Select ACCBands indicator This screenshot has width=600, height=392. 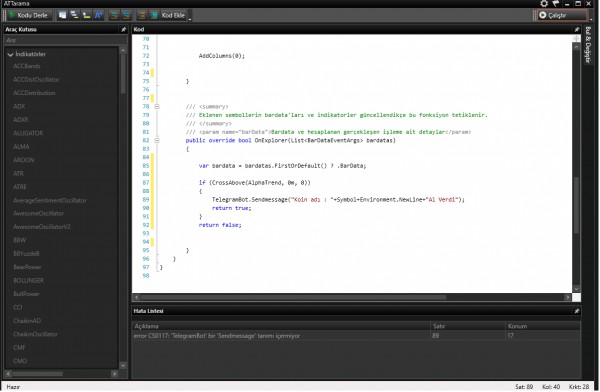(26, 66)
